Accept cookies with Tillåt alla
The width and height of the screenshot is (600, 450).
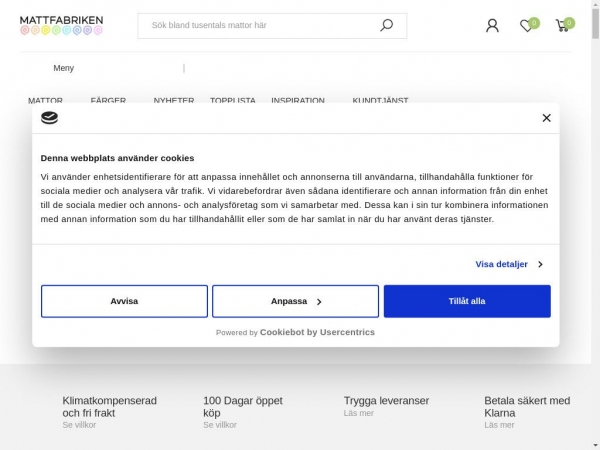[x=467, y=301]
